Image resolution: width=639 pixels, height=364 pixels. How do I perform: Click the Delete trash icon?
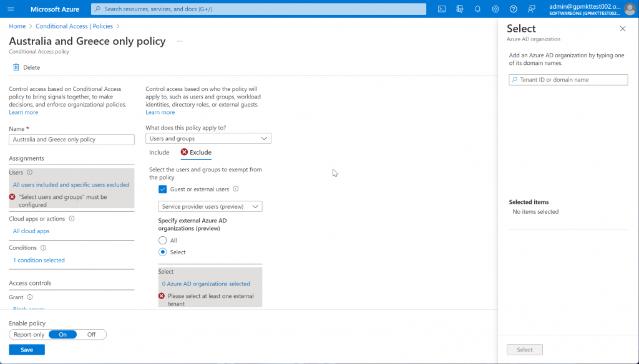point(16,67)
